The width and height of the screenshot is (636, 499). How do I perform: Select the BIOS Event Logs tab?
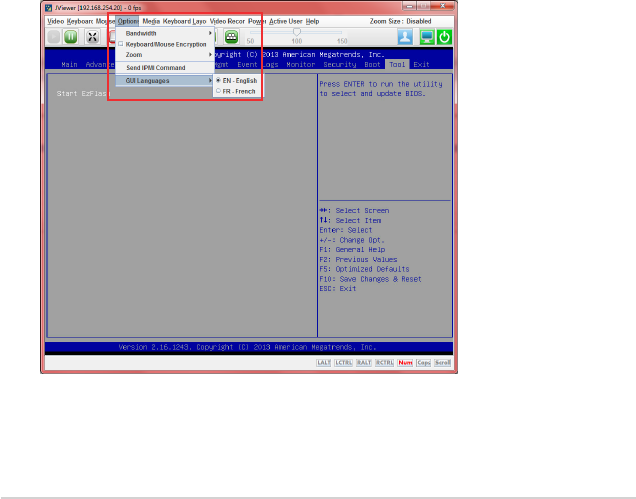tap(258, 65)
